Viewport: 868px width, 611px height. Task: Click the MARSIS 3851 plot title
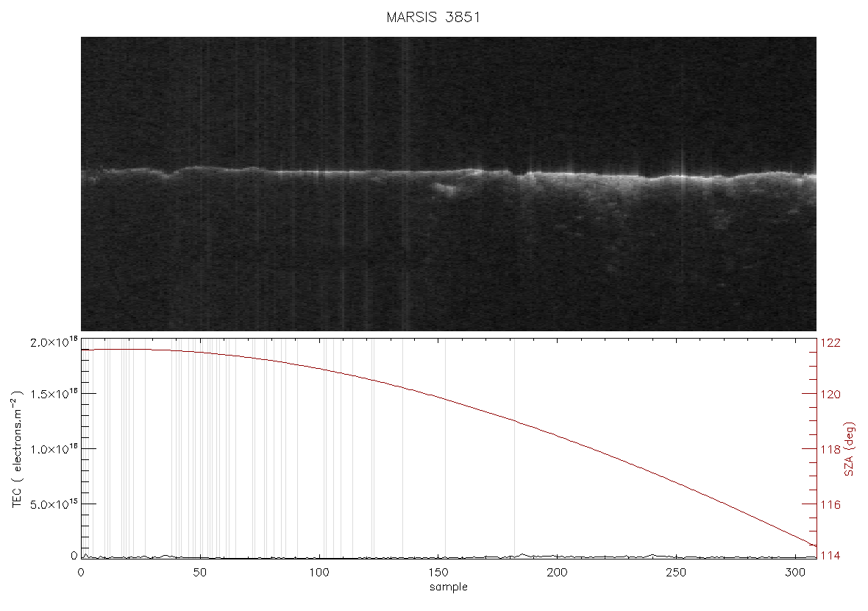pyautogui.click(x=433, y=17)
